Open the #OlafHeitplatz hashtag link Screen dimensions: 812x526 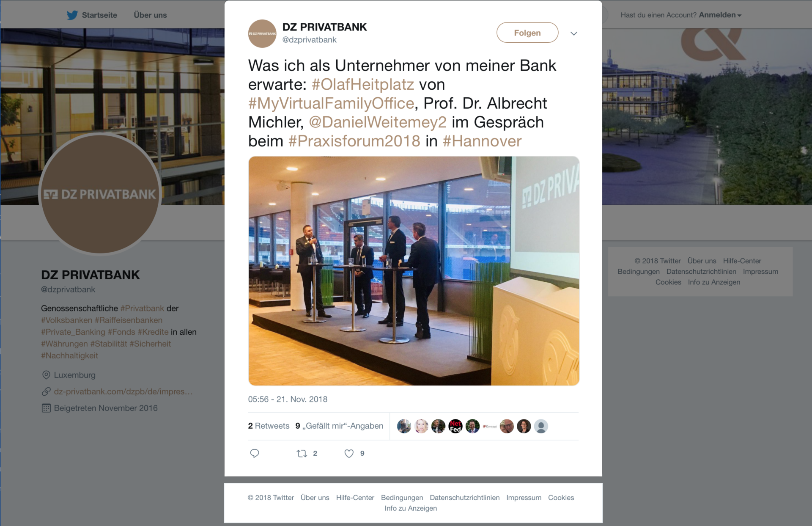363,84
